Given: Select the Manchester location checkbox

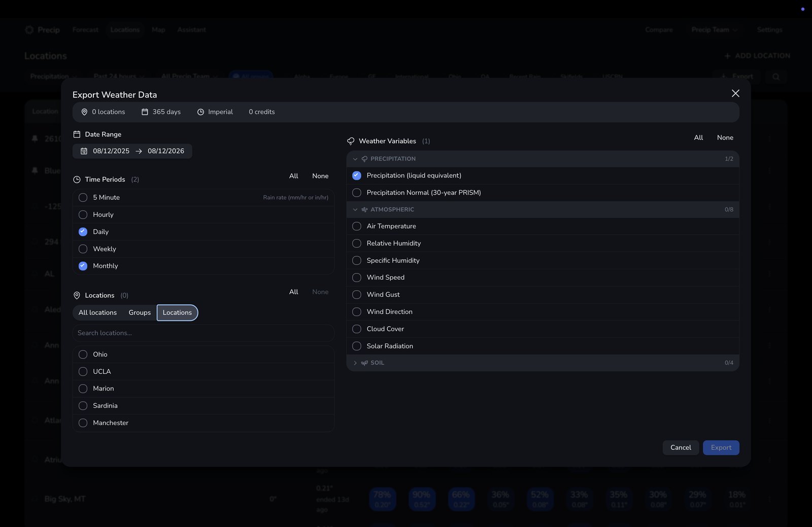Looking at the screenshot, I should pos(83,423).
